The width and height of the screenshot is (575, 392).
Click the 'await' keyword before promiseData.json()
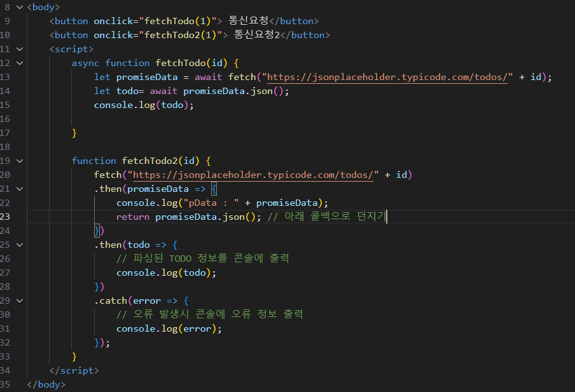point(163,91)
